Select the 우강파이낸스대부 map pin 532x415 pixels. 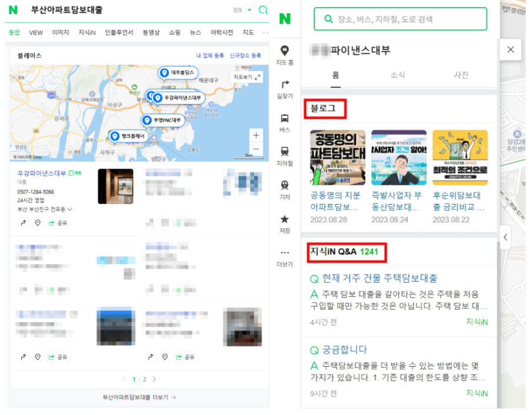[178, 98]
